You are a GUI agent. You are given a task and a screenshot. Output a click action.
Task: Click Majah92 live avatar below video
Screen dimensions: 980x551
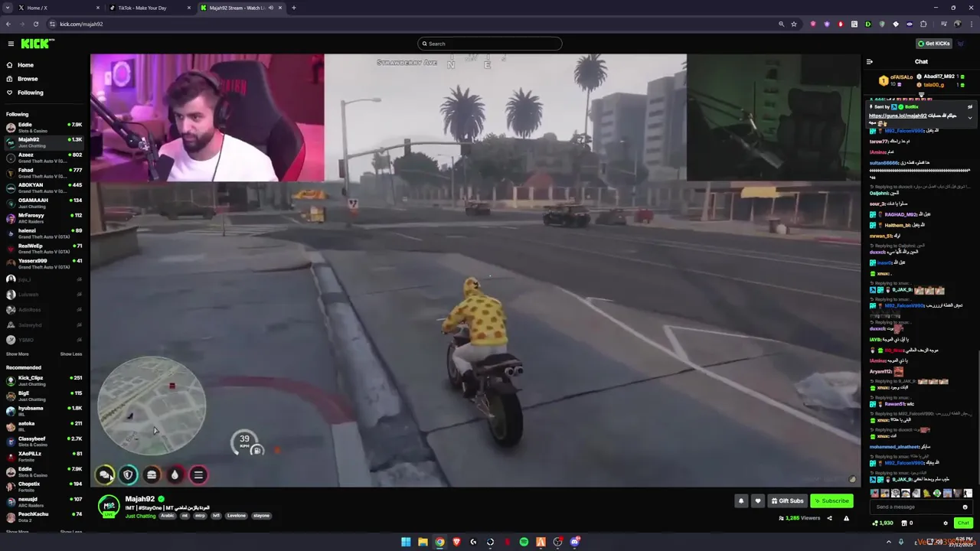109,506
